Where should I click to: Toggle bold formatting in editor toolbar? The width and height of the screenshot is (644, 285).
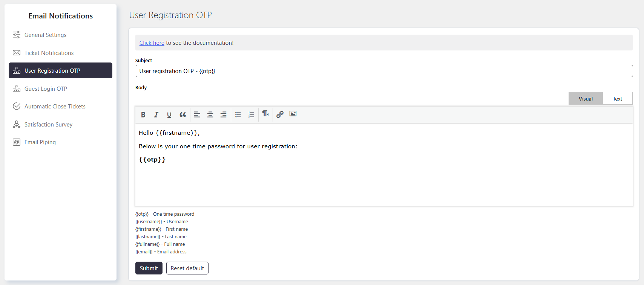coord(143,114)
